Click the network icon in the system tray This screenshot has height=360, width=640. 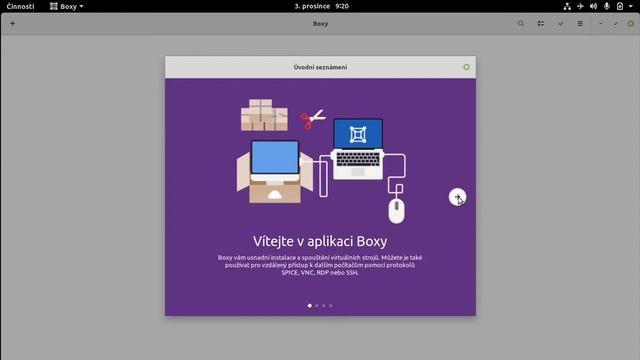click(567, 6)
